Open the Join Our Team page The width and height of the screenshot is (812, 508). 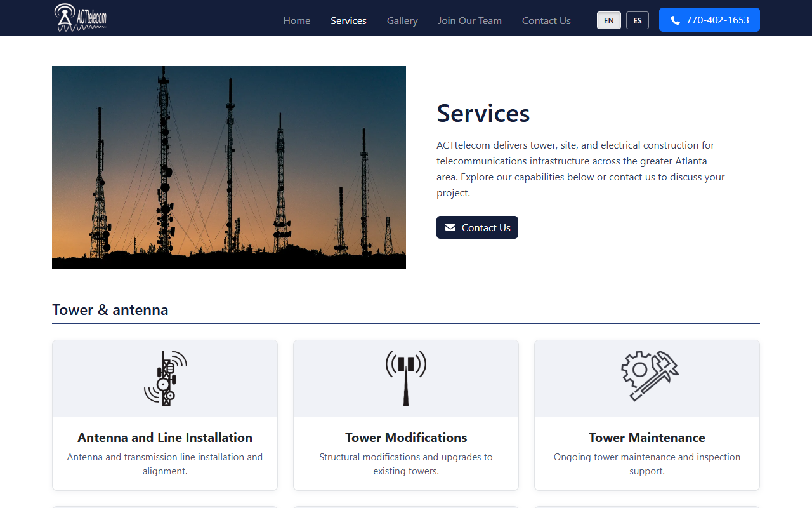(x=469, y=20)
